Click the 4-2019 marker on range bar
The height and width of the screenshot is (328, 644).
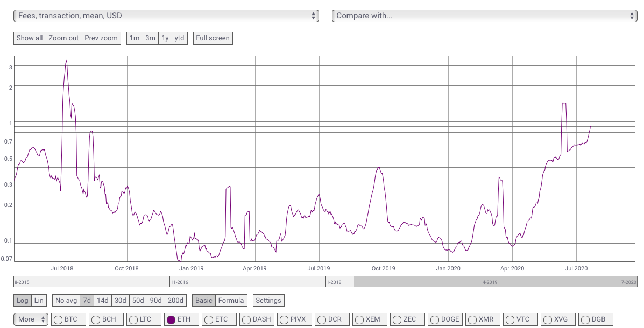click(490, 282)
